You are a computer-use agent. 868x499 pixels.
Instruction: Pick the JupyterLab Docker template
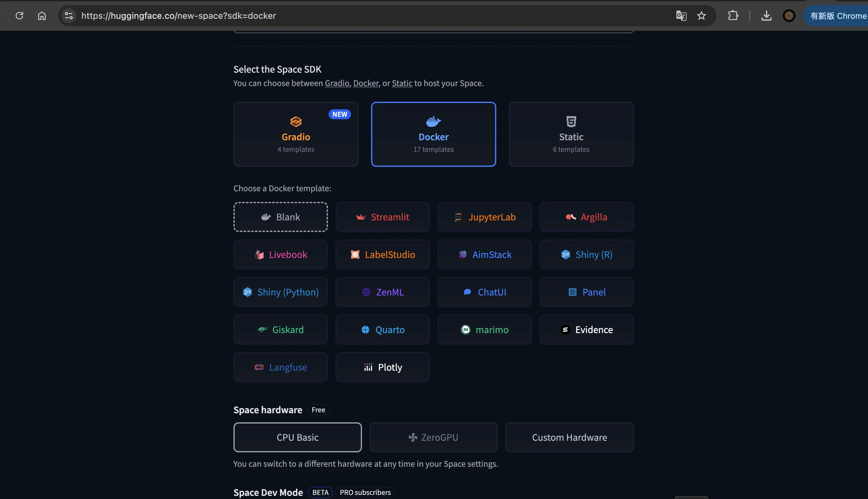484,217
